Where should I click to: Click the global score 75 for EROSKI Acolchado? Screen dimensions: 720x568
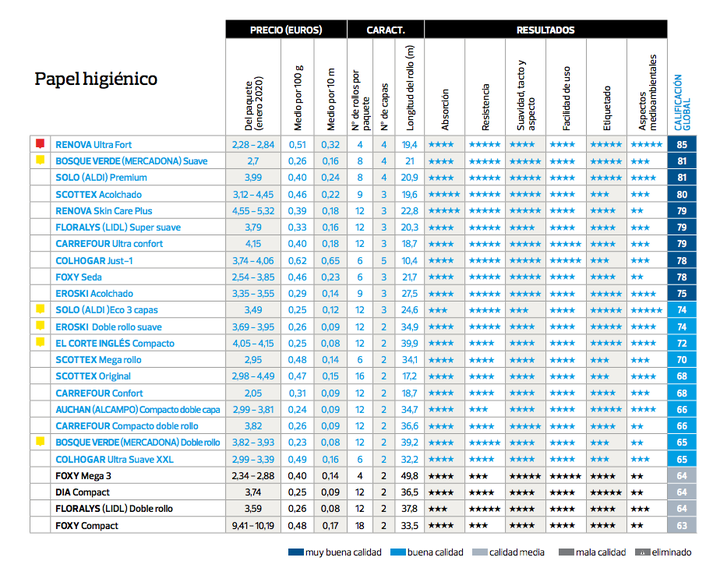[682, 293]
